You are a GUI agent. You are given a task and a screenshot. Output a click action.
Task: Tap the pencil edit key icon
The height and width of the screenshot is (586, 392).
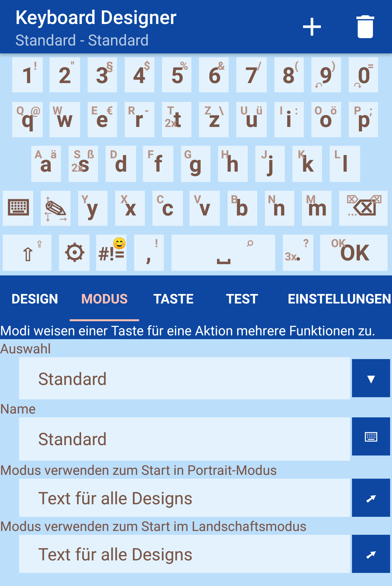(x=56, y=208)
